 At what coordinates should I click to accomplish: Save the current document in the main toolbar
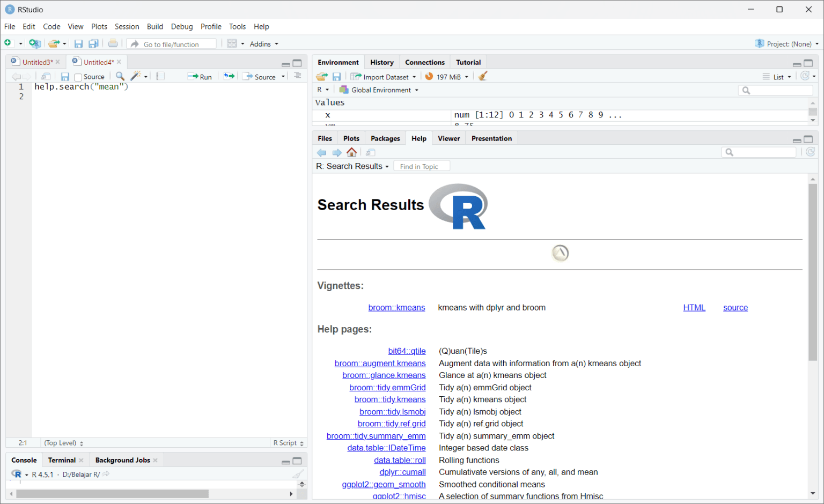[x=78, y=44]
